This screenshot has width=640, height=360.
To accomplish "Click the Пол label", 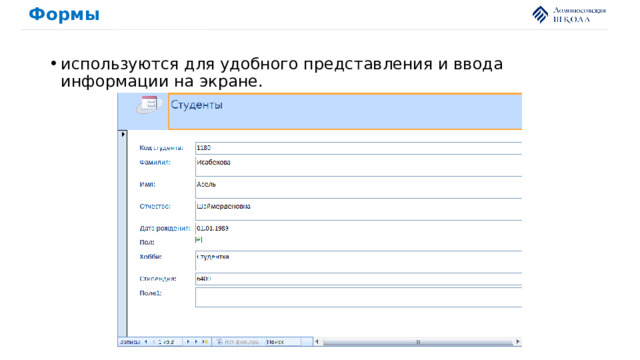I will pos(147,242).
